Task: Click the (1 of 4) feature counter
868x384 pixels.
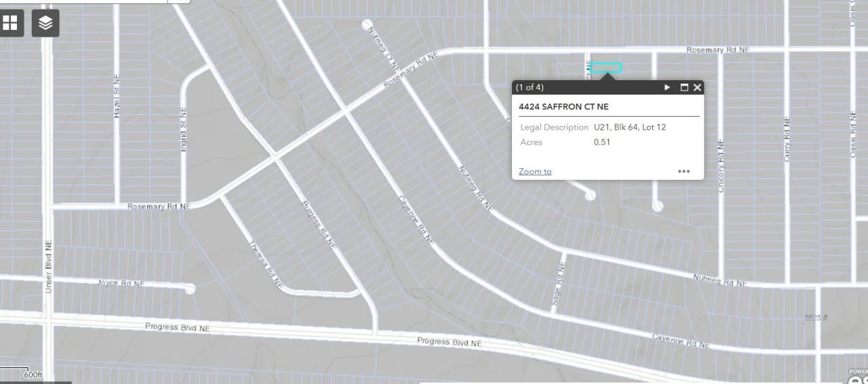Action: pos(530,88)
